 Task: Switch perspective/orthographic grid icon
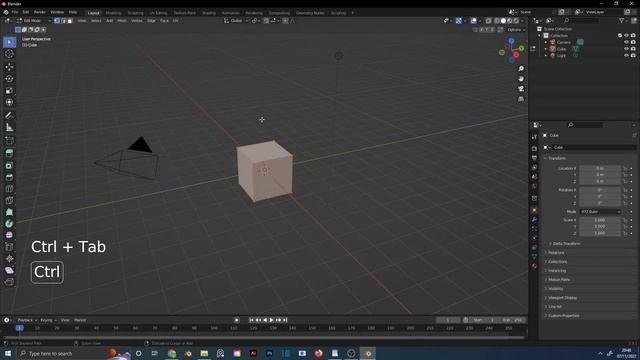(x=521, y=99)
